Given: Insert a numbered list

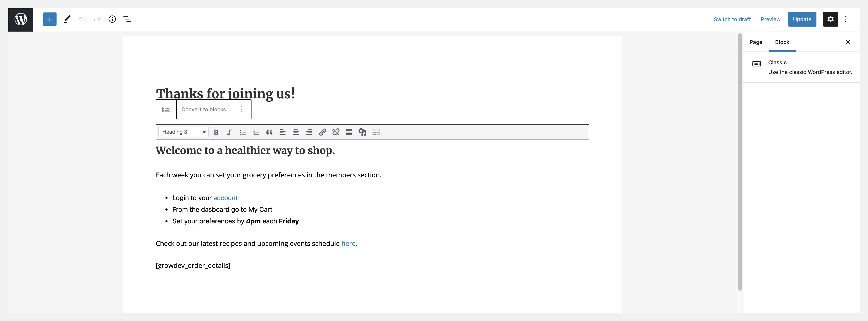Looking at the screenshot, I should pos(256,132).
